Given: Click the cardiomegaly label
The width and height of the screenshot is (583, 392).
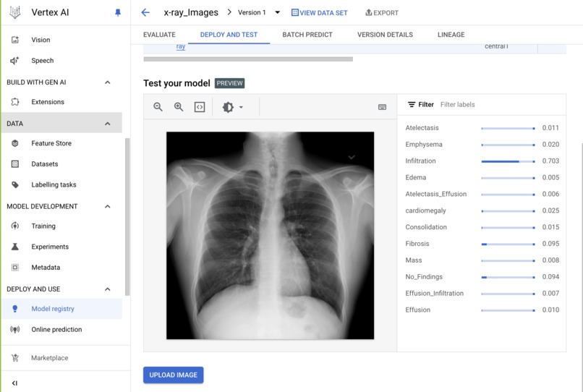Looking at the screenshot, I should [x=425, y=210].
